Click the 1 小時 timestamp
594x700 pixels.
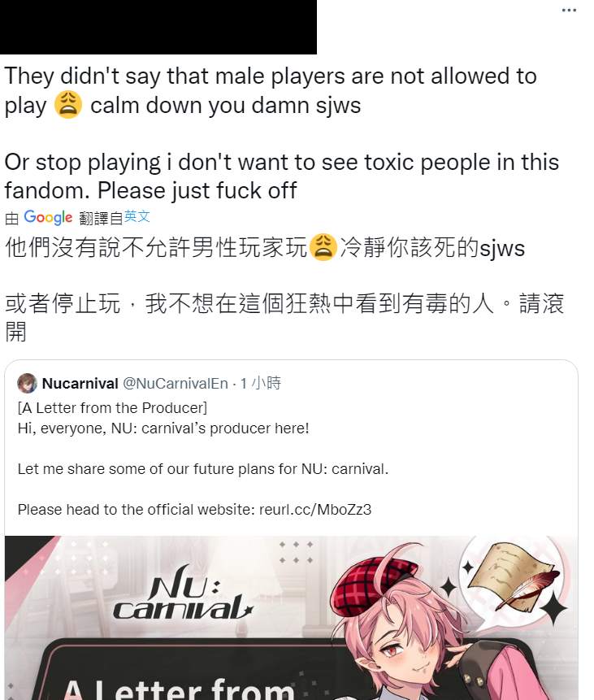(x=261, y=383)
